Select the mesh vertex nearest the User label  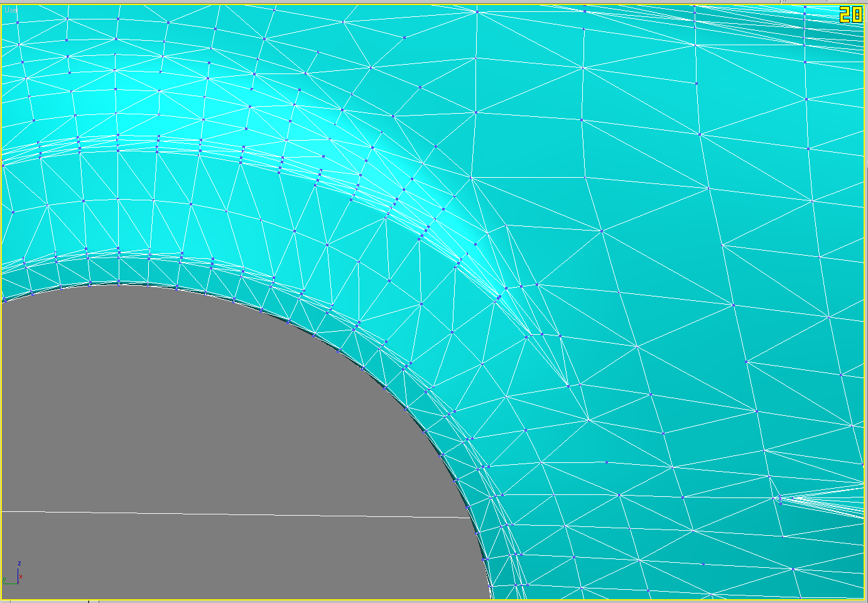(x=17, y=23)
